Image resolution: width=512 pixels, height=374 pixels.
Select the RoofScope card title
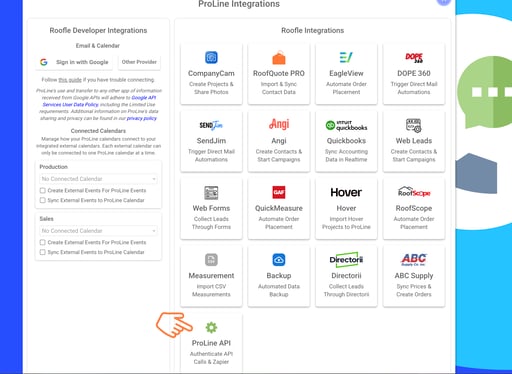tap(414, 208)
